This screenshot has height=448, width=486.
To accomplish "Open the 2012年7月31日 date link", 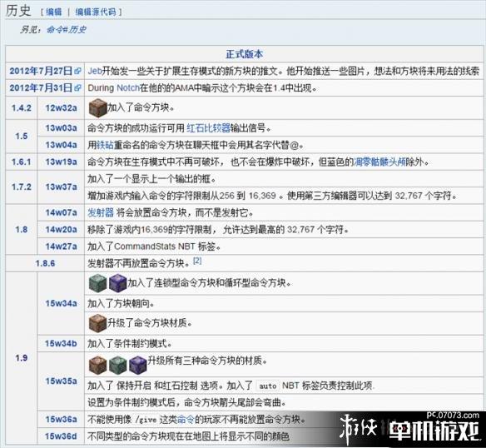I will [41, 87].
